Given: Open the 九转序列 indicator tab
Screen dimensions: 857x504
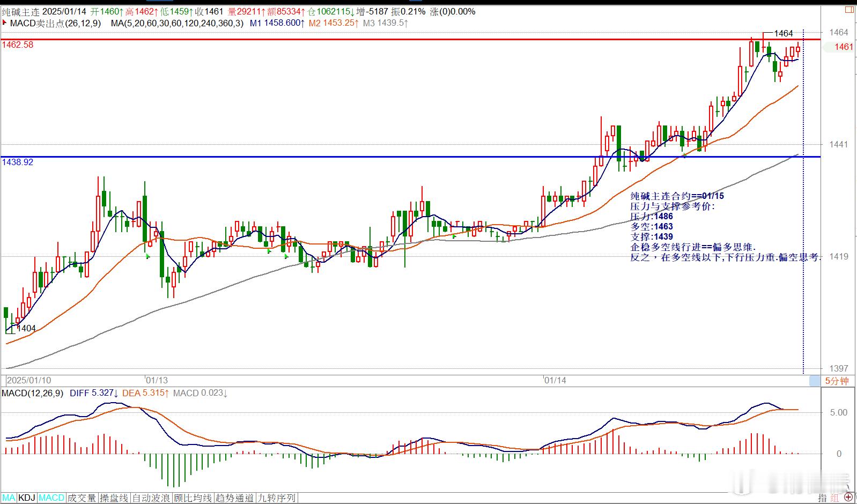Looking at the screenshot, I should [x=276, y=498].
